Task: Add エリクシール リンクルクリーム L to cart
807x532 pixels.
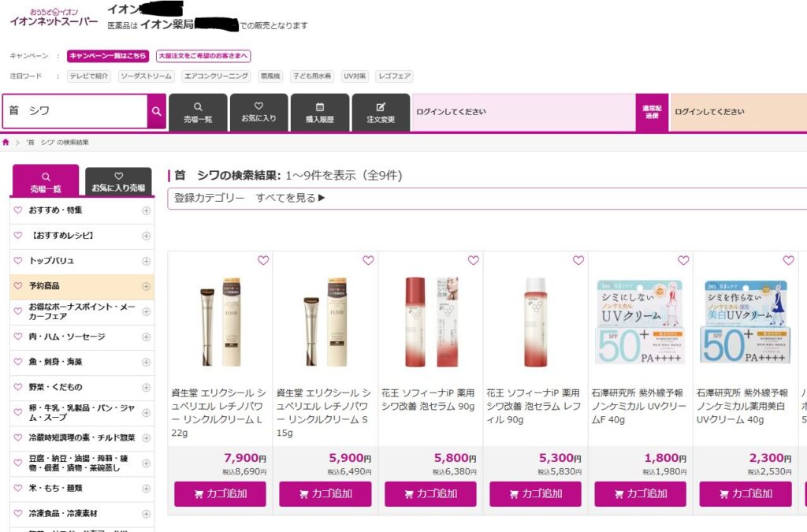Action: pos(221,494)
